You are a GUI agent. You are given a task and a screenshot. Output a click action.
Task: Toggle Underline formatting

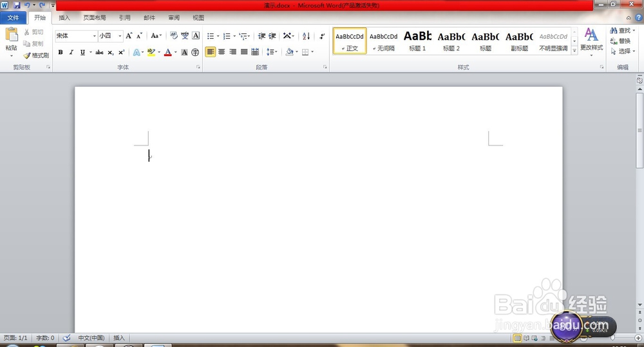82,52
